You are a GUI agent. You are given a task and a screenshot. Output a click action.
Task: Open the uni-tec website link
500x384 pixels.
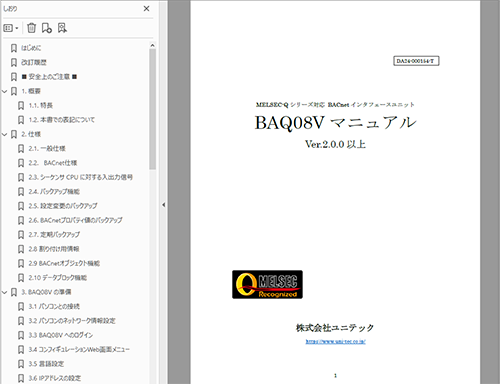(x=335, y=341)
